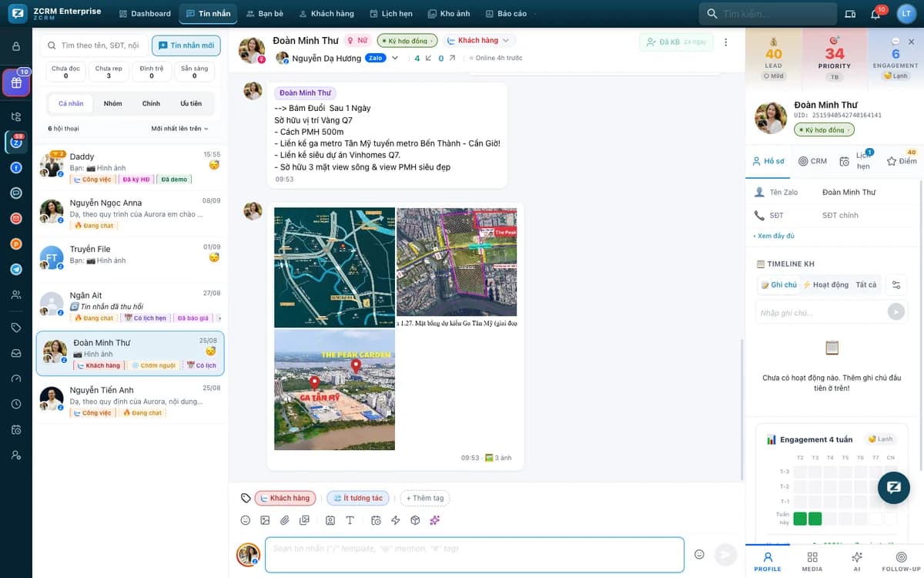Open the Báo cáo menu
Screen dimensions: 924x578
pos(507,14)
